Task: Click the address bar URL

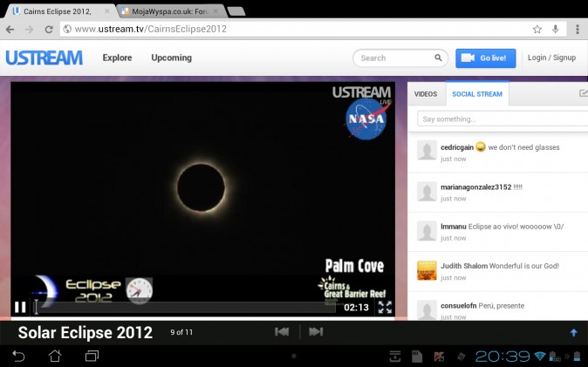Action: point(150,29)
